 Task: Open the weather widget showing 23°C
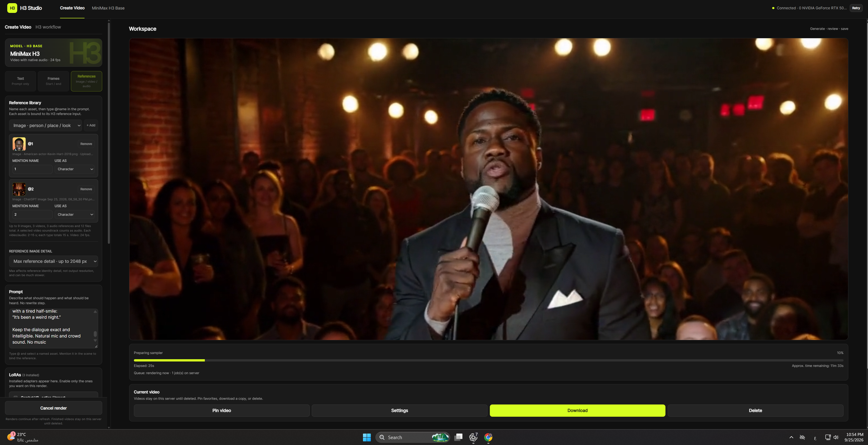(23, 437)
